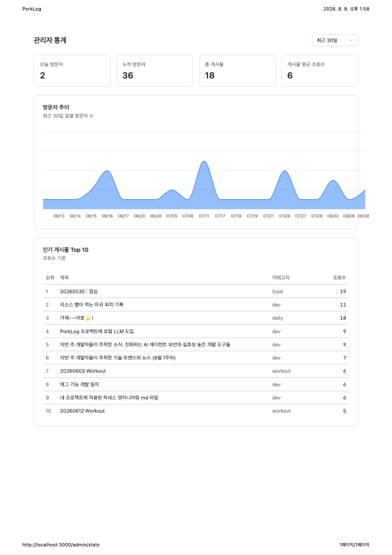
Task: Select the 07/05 axis label
Action: click(171, 216)
